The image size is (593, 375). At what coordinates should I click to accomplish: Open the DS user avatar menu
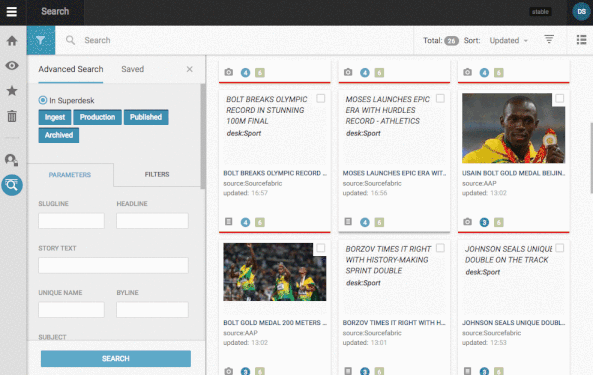581,12
